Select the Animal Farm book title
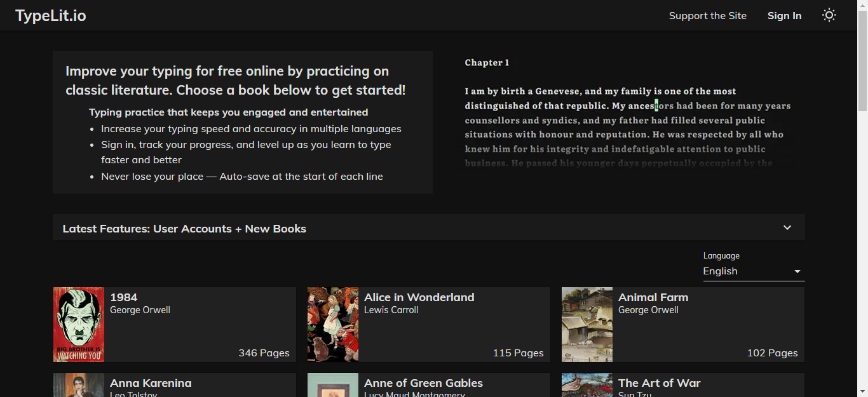This screenshot has width=868, height=397. pos(653,297)
